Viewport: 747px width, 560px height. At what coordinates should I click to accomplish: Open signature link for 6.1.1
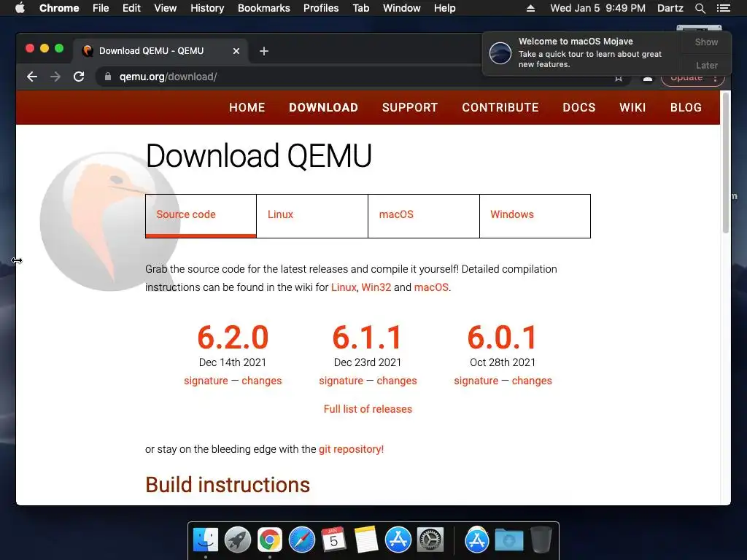(x=341, y=381)
